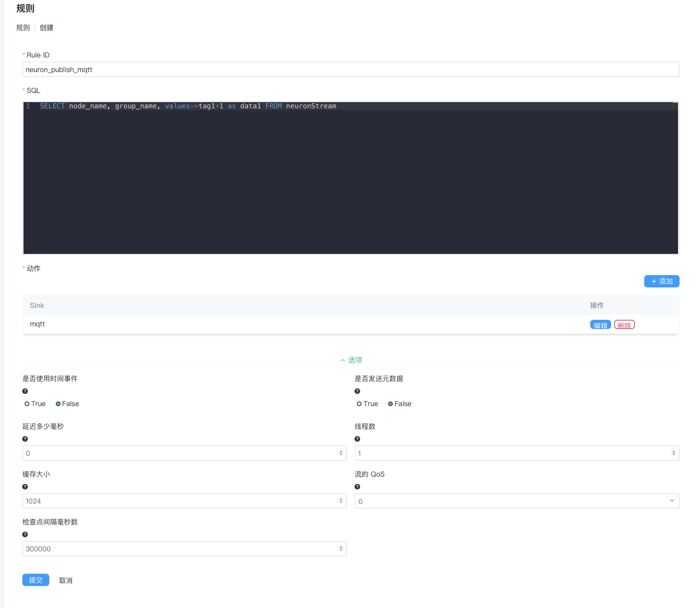The height and width of the screenshot is (608, 700).
Task: Edit the mqtt sink with 编辑
Action: (600, 325)
